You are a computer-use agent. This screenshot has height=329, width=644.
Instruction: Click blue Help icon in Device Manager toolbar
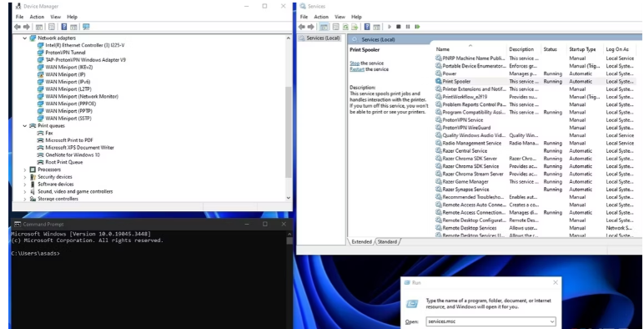64,27
